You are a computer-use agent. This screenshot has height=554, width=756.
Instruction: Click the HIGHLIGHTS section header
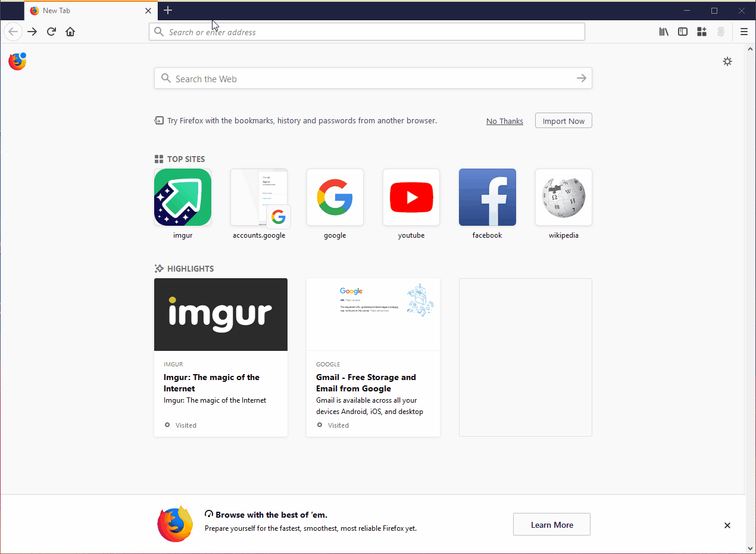pos(184,269)
